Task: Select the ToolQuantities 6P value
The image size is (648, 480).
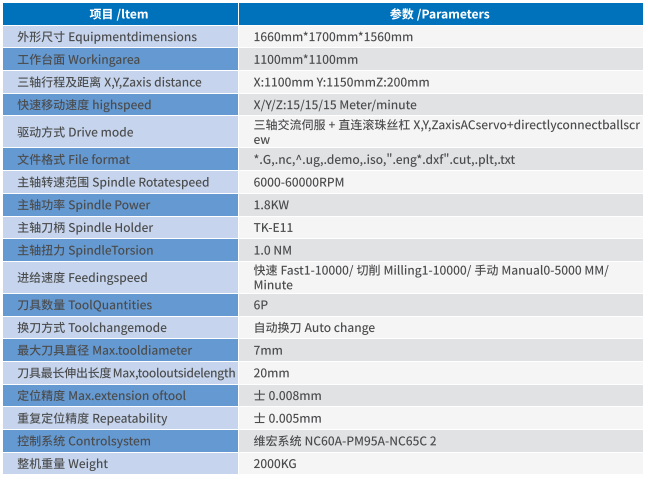Action: (261, 305)
